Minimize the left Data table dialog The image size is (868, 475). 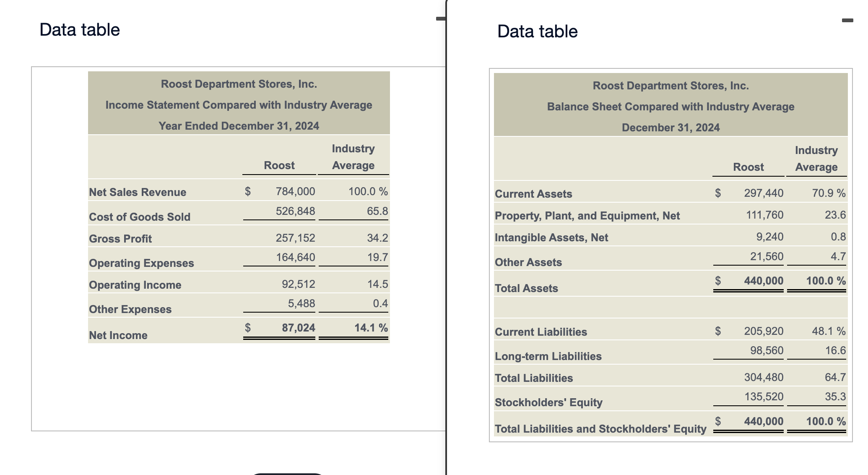click(x=440, y=18)
